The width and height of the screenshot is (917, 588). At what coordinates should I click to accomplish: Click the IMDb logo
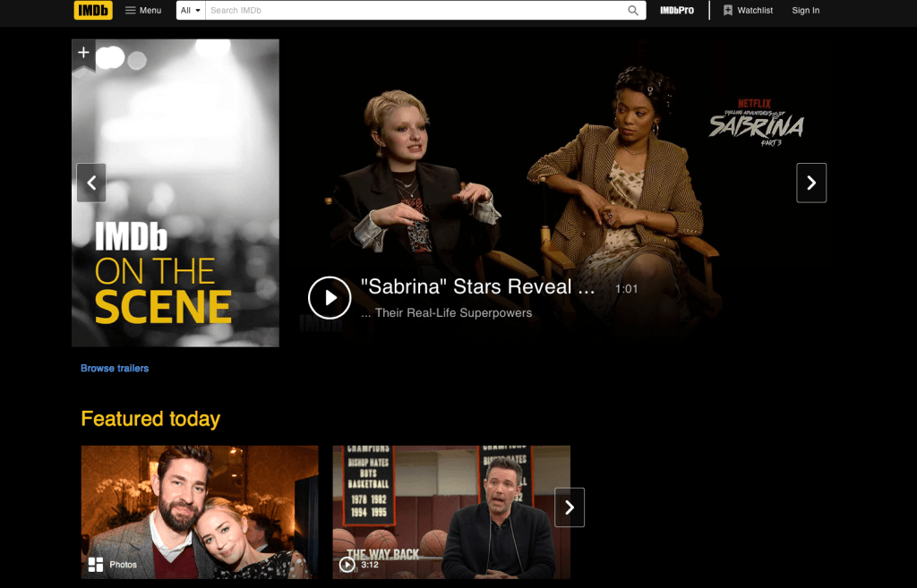pyautogui.click(x=93, y=10)
